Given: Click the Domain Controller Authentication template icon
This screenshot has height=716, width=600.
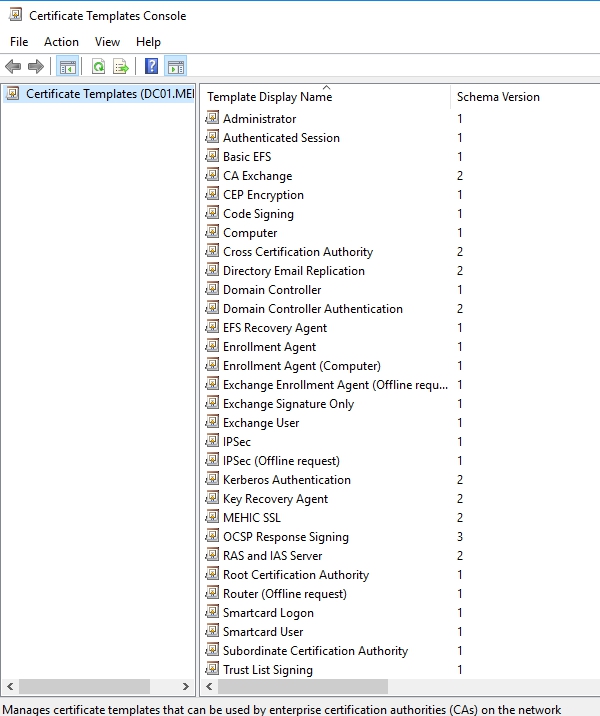Looking at the screenshot, I should tap(212, 308).
